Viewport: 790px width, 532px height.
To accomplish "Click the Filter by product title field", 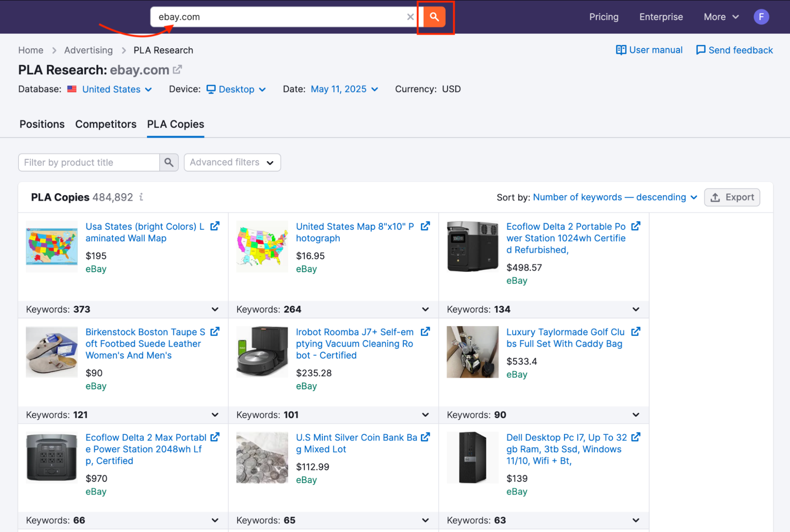I will click(x=89, y=162).
